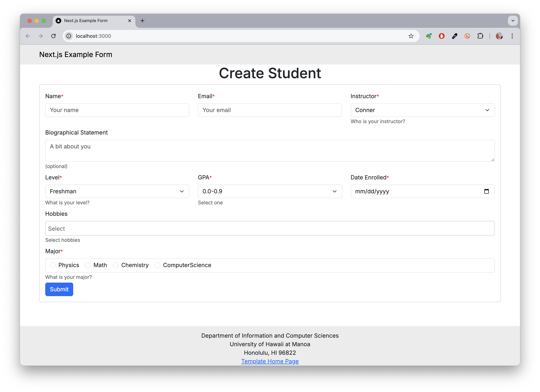Open the GPA range dropdown
540x392 pixels.
coord(270,191)
